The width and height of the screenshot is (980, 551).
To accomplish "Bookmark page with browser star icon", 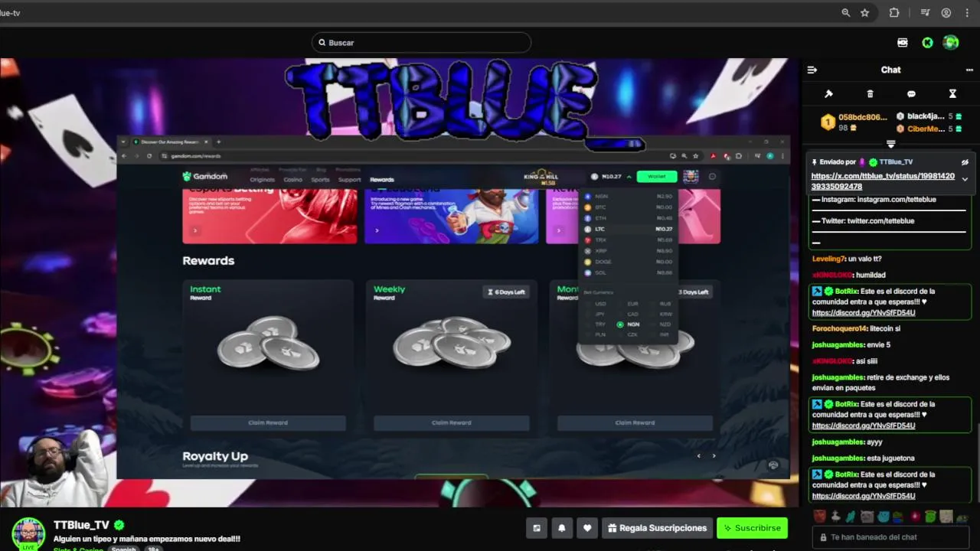I will [864, 12].
